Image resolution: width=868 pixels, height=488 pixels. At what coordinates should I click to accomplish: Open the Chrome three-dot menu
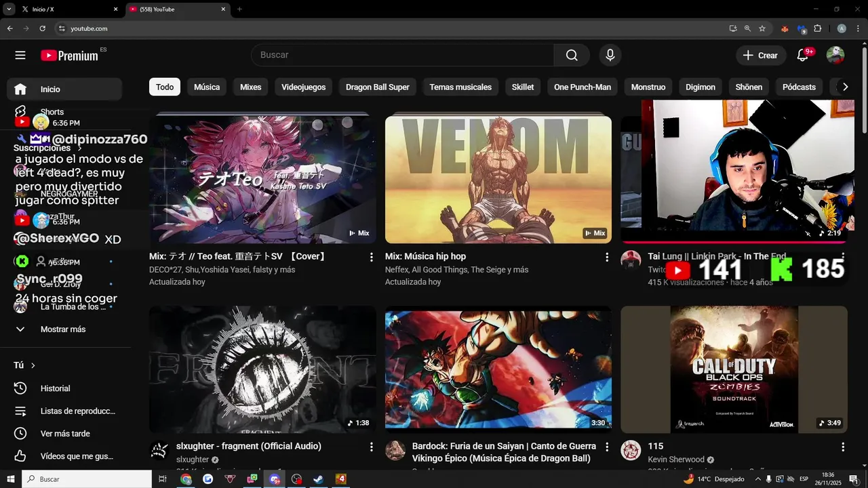[x=858, y=28]
